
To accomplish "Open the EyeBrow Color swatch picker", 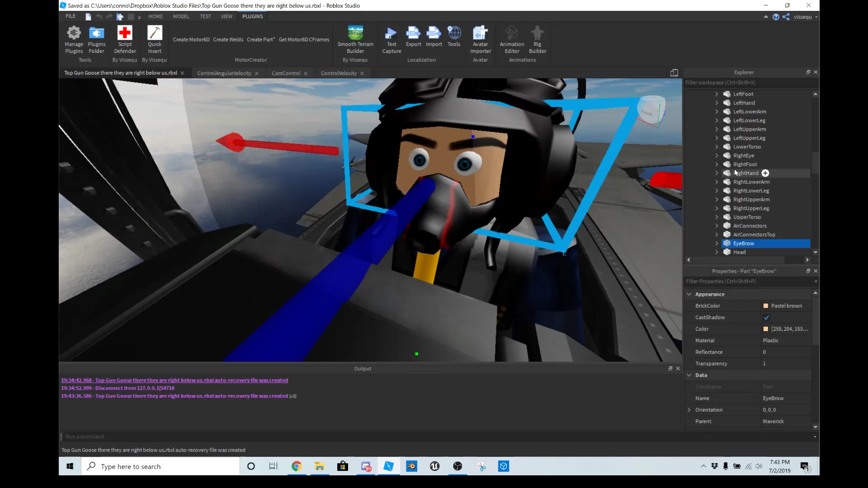I will click(x=766, y=329).
